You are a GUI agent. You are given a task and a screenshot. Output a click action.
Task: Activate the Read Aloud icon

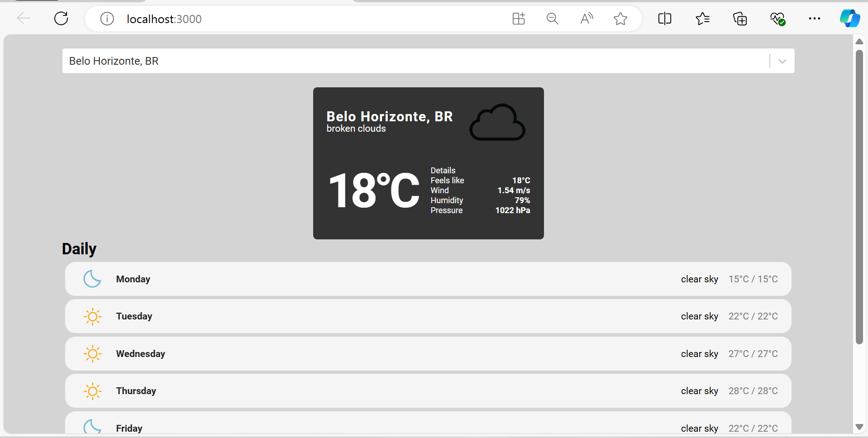point(587,19)
